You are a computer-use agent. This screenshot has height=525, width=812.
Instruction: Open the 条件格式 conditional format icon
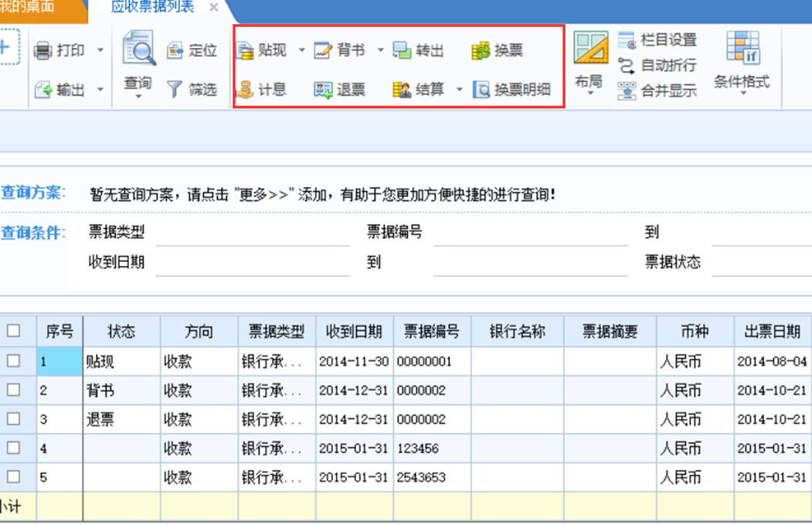click(743, 47)
